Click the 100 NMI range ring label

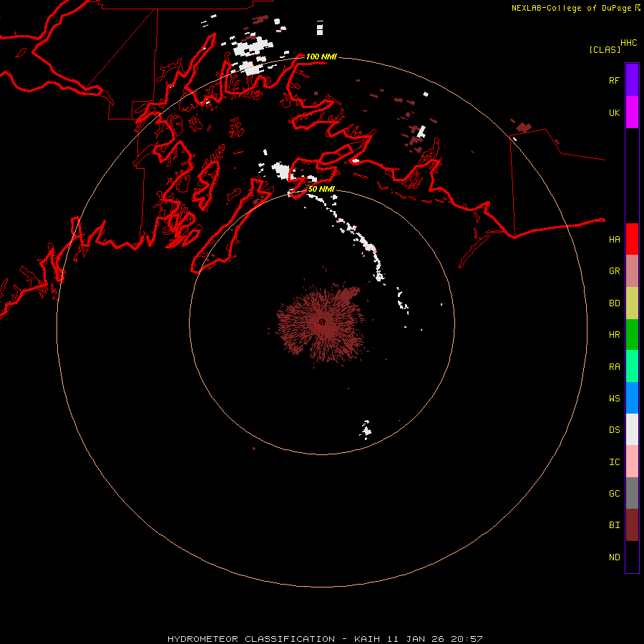[321, 57]
